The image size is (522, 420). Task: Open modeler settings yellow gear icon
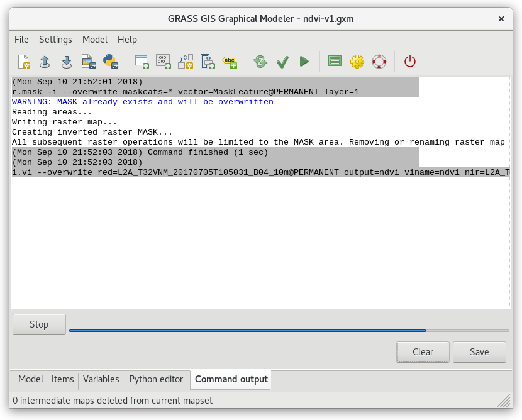click(357, 62)
